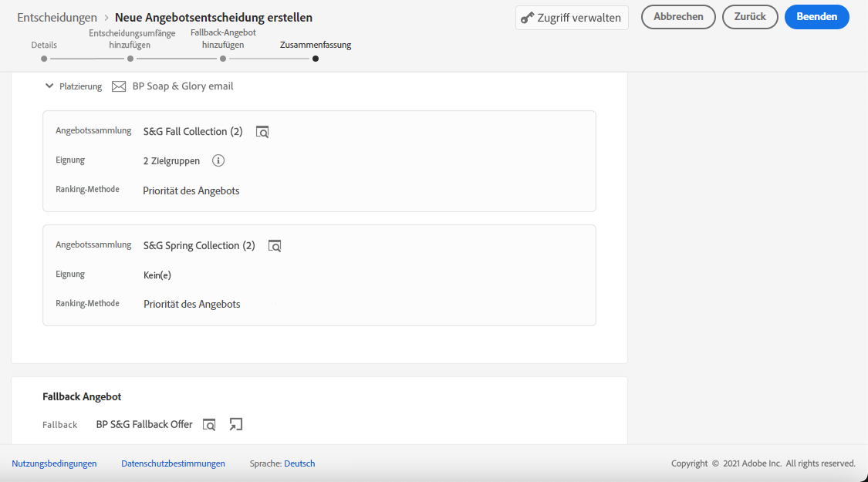Click the Zurück button
Screen dimensions: 868x482
tap(750, 17)
